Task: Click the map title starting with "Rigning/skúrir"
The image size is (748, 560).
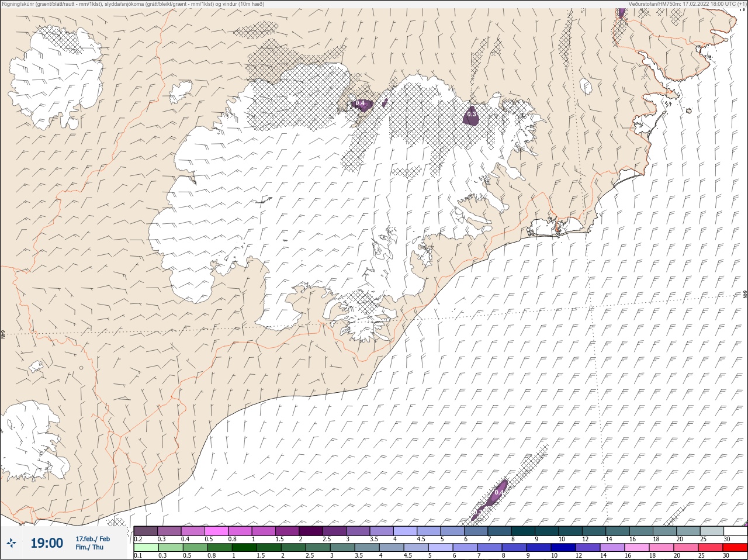Action: coord(133,4)
